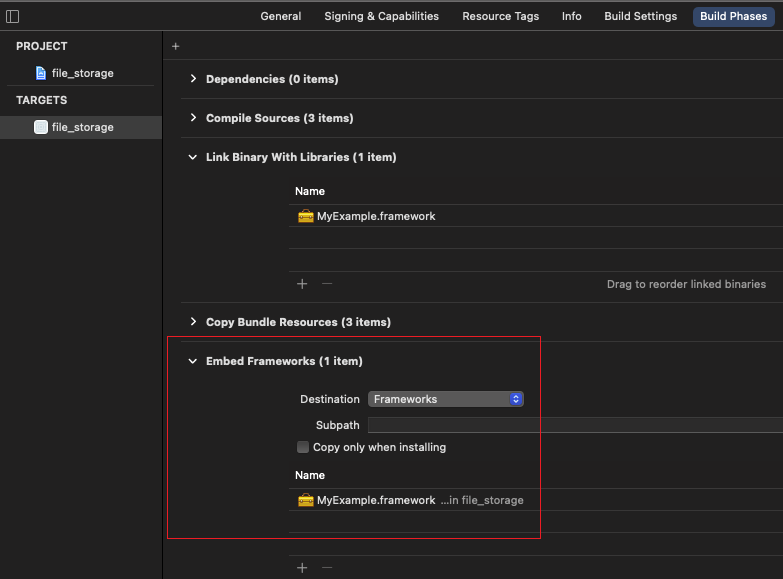Open the Signing & Capabilities tab
The height and width of the screenshot is (579, 783).
coord(381,16)
